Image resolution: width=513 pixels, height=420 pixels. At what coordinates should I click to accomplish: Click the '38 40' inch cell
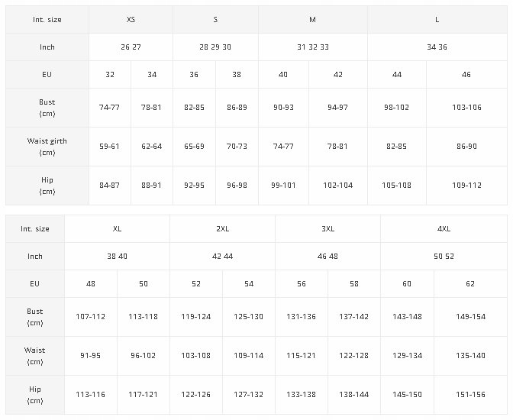coord(117,257)
